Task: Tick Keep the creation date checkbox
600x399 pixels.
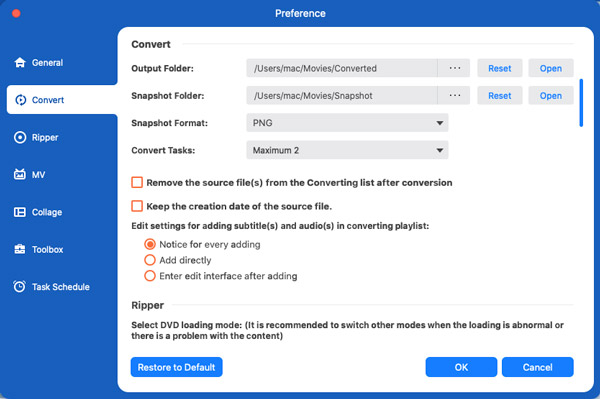Action: (137, 206)
